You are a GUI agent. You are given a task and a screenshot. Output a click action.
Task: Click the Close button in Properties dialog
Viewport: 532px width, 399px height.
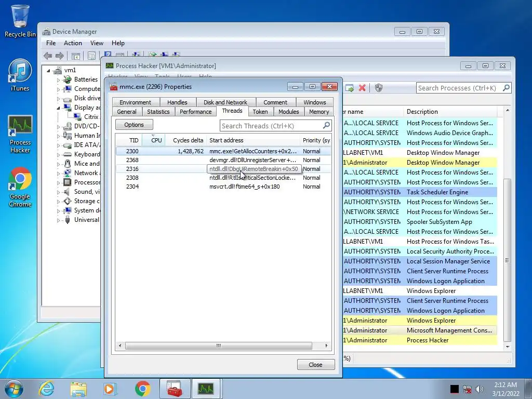coord(315,364)
